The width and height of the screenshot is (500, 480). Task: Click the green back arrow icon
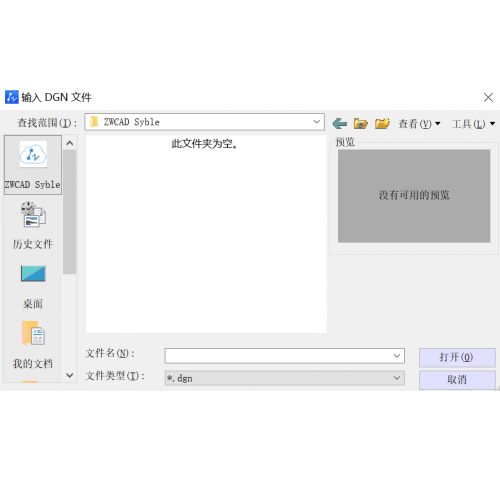[340, 124]
